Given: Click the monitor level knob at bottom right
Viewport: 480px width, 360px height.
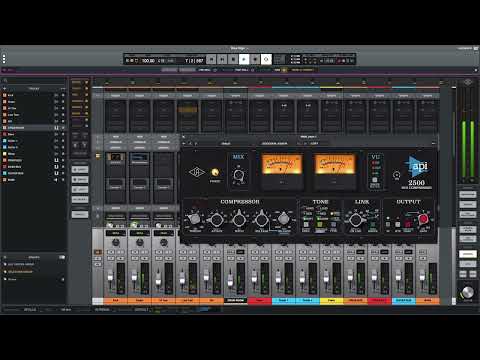Looking at the screenshot, I should click(x=467, y=292).
